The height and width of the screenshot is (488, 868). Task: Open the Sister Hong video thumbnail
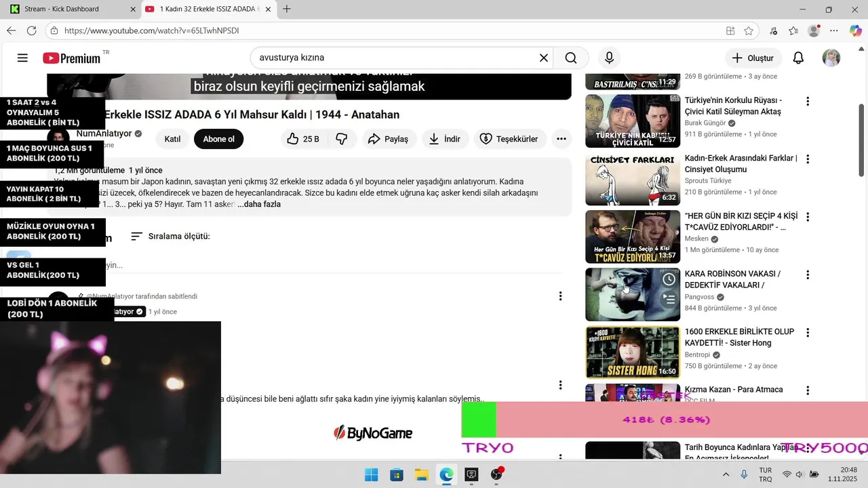633,352
